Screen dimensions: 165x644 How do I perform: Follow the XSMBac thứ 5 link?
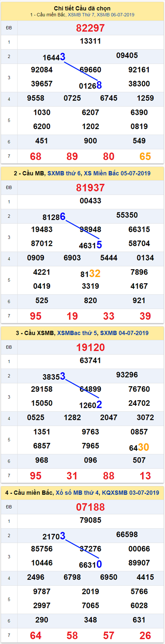pyautogui.click(x=77, y=333)
